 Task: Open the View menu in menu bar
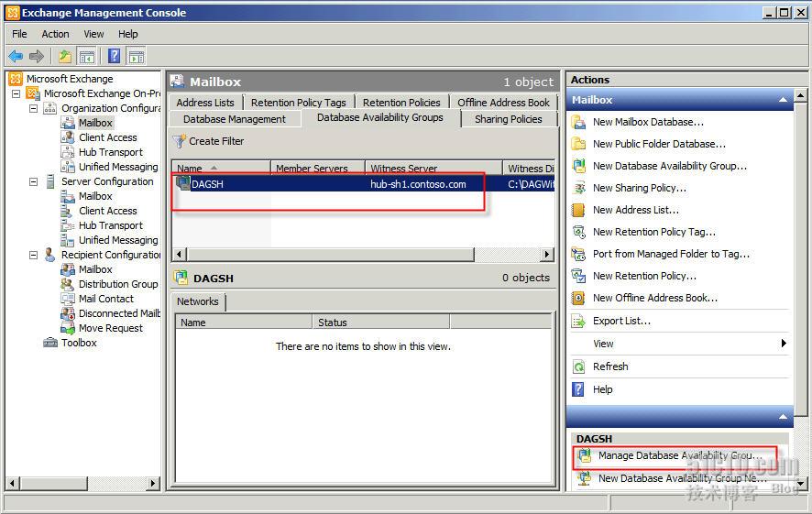click(93, 34)
